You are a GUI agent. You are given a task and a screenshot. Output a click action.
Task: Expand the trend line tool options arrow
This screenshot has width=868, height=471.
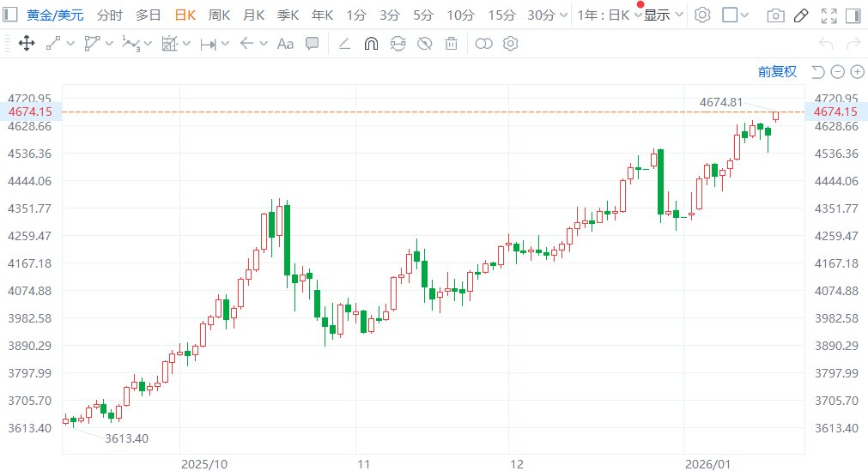tap(70, 43)
